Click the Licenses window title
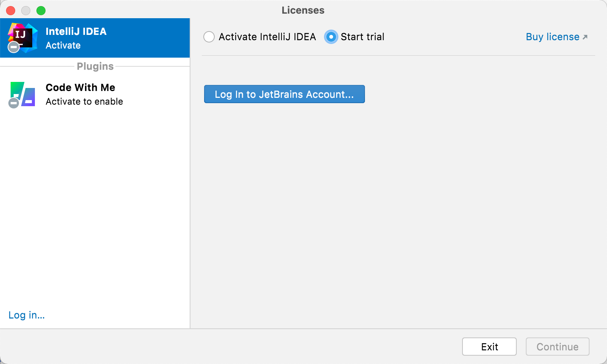 302,10
